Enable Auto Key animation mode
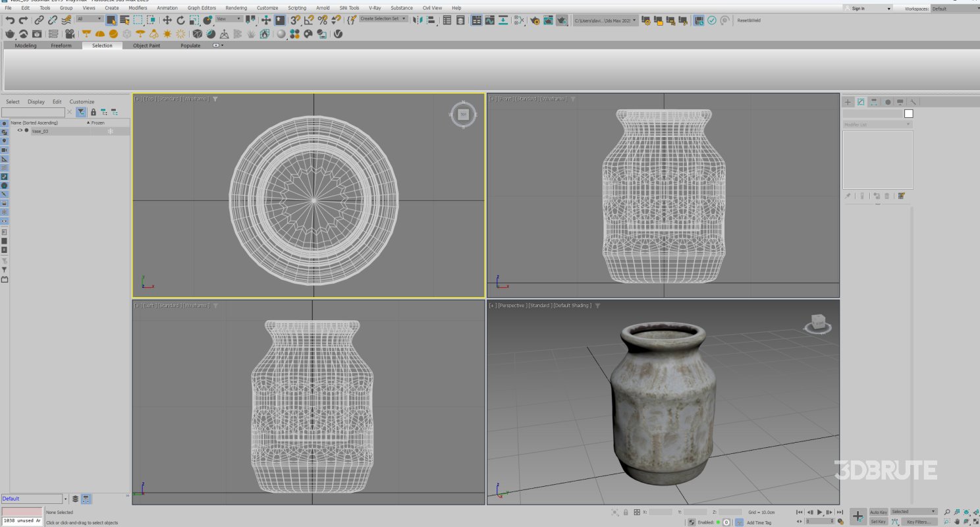This screenshot has height=527, width=980. tap(879, 512)
